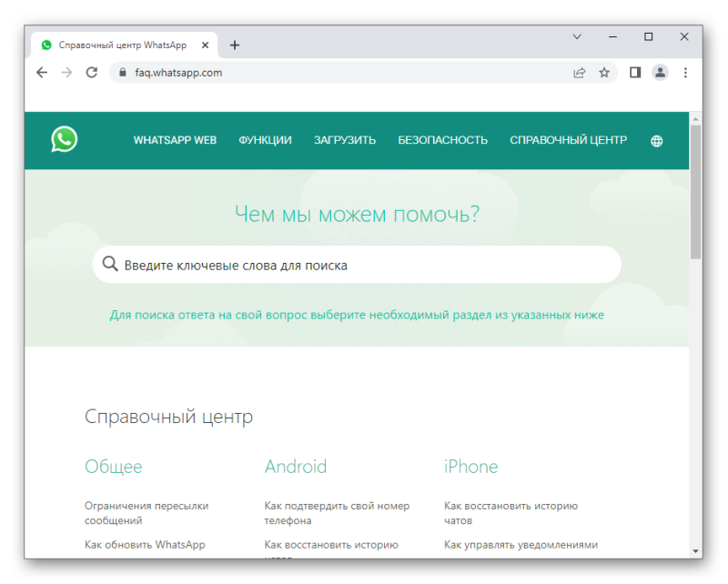728x584 pixels.
Task: Go to the ЗАГРУЗИТЬ page
Action: pos(345,140)
